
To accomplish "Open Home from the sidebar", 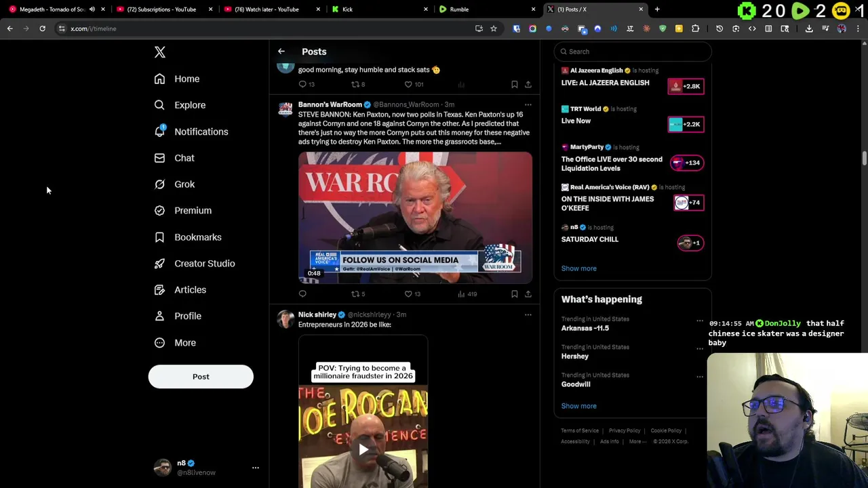I will click(176, 79).
